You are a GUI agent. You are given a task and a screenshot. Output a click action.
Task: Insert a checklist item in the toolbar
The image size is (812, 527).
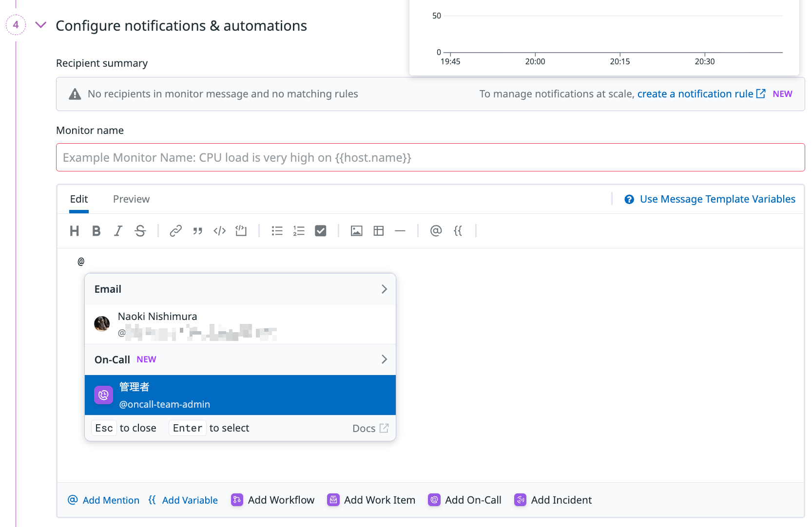click(x=321, y=231)
